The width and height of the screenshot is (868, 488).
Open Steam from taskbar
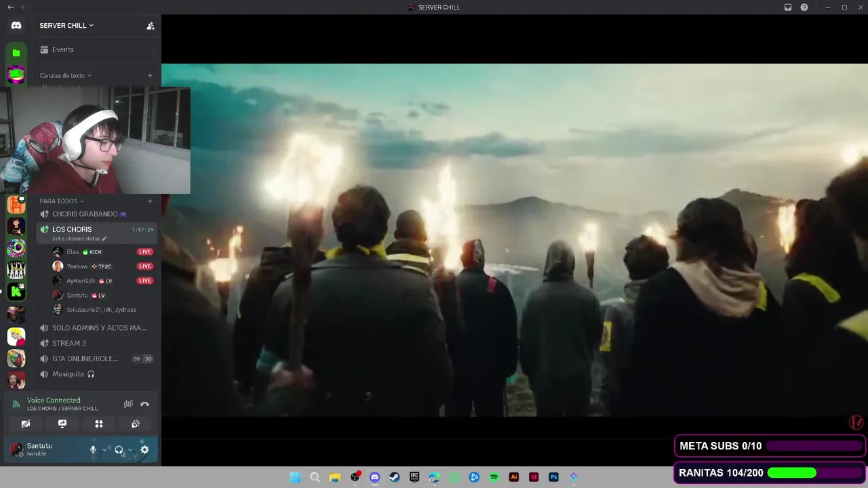(x=395, y=477)
